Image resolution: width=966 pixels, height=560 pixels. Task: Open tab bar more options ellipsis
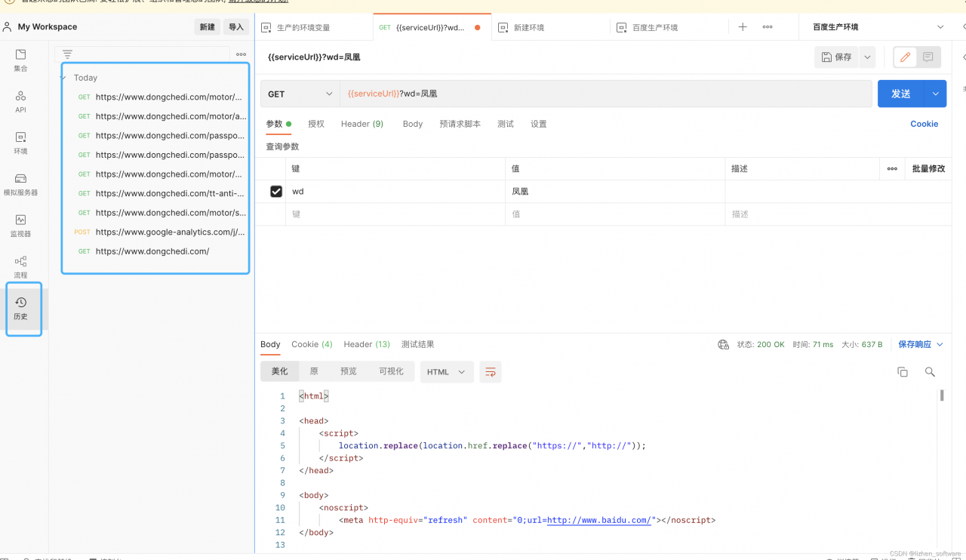pos(768,26)
